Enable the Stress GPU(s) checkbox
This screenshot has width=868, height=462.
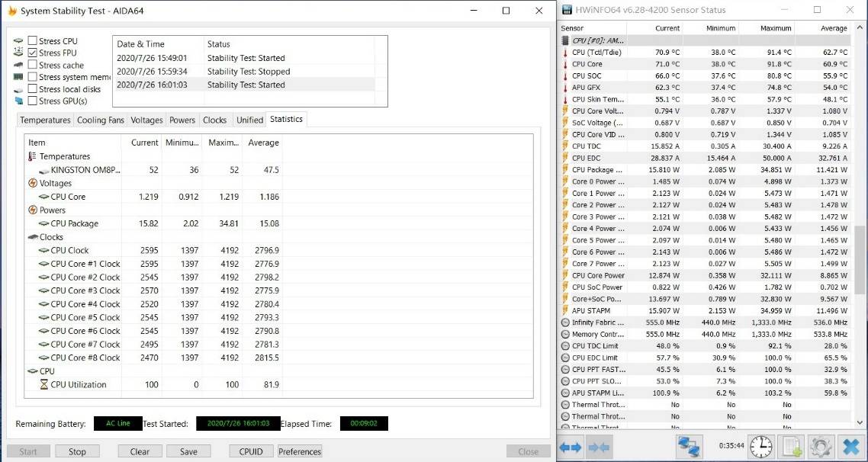pos(33,101)
